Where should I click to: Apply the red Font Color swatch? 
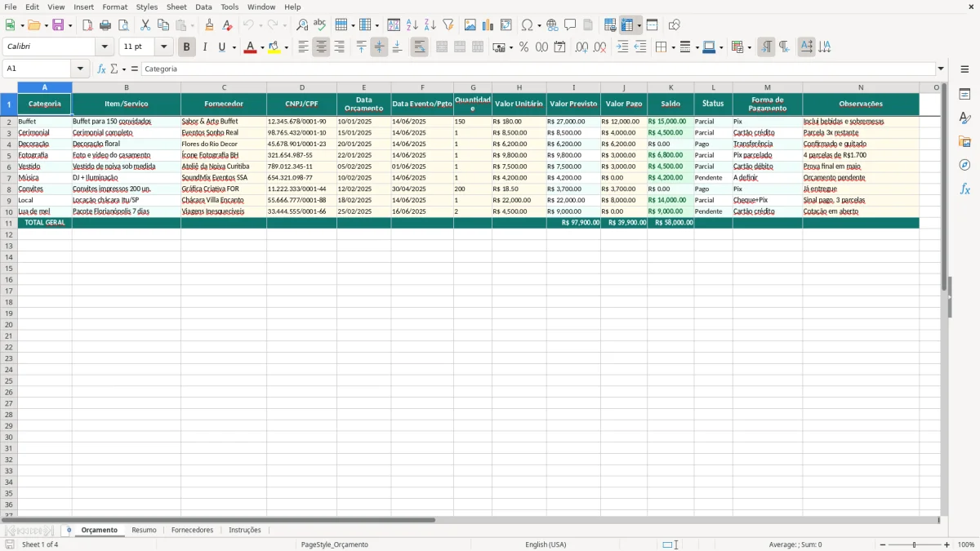click(x=249, y=47)
